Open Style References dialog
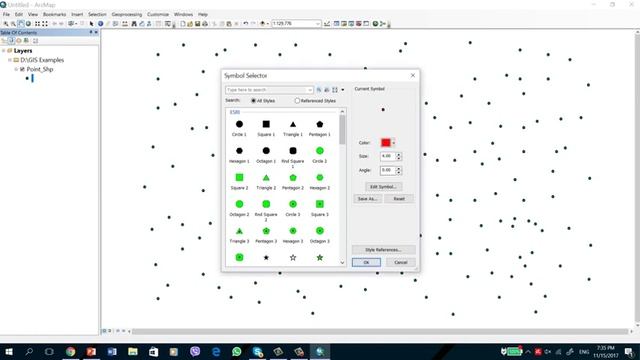Screen dimensions: 640x360 click(x=383, y=249)
